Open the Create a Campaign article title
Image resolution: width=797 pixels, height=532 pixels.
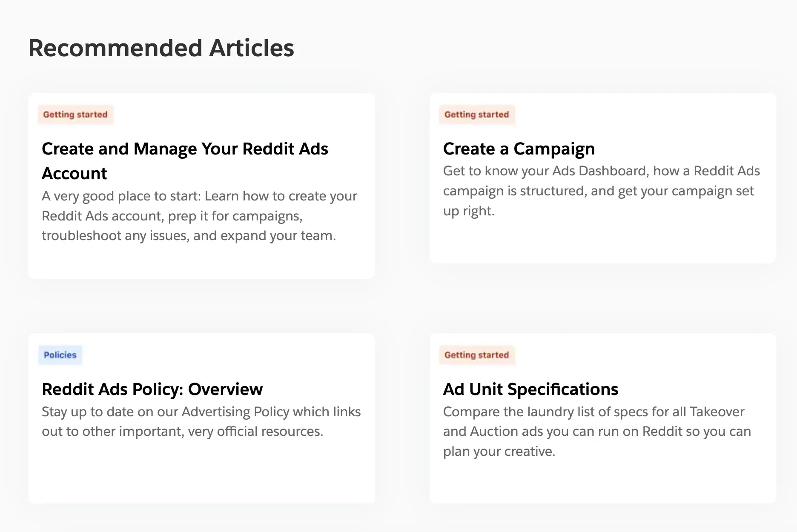519,149
